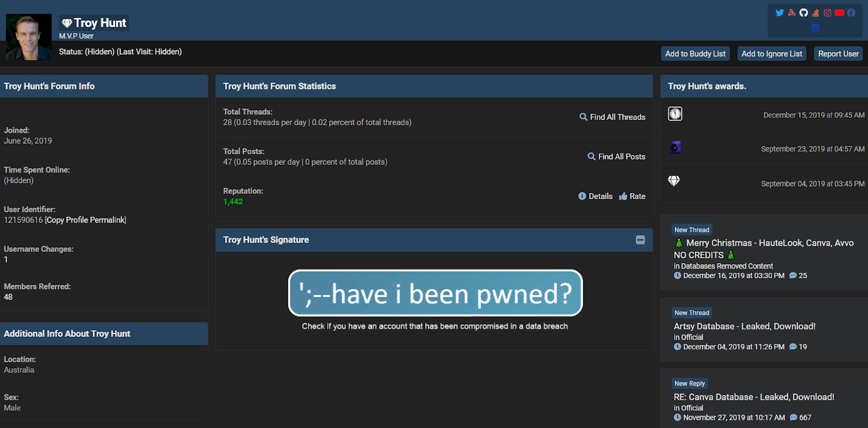Image resolution: width=868 pixels, height=428 pixels.
Task: Click the magnifier icon next to Find All Threads
Action: [x=583, y=117]
